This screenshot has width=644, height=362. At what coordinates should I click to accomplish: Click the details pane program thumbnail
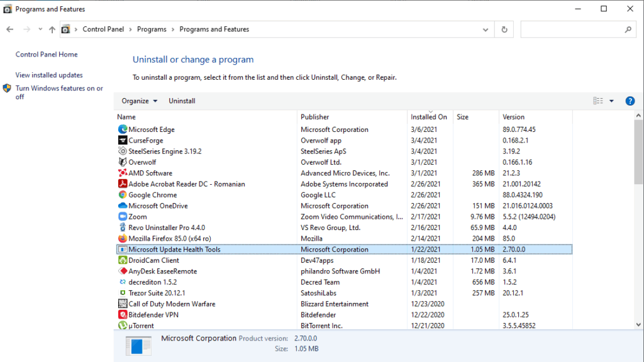click(x=138, y=346)
